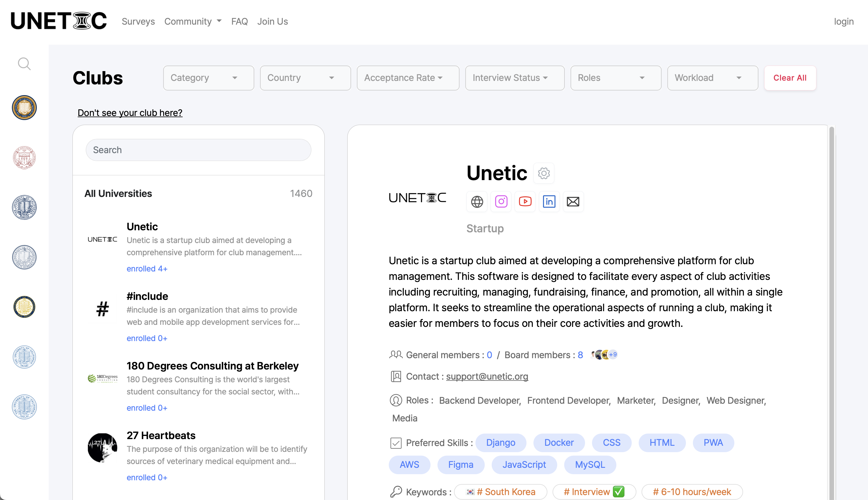Click the Clear All filters button
Image resolution: width=868 pixels, height=500 pixels.
[790, 78]
